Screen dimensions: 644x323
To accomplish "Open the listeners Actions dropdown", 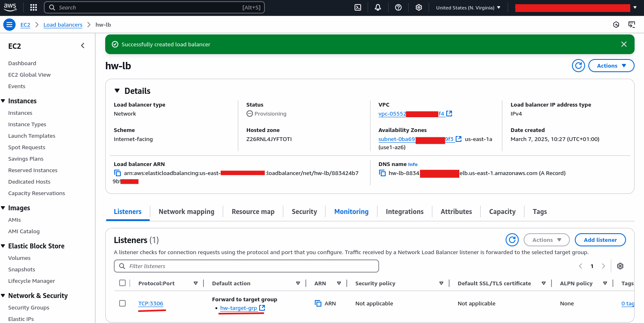I will (x=547, y=240).
